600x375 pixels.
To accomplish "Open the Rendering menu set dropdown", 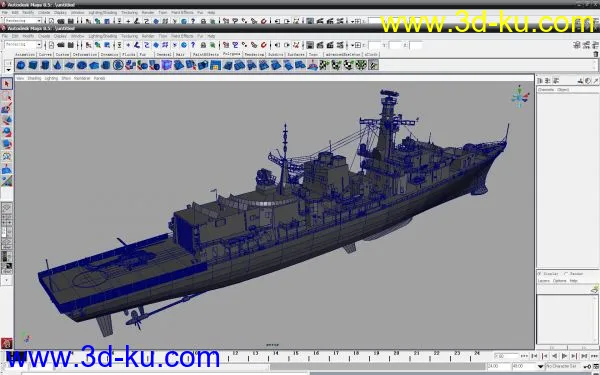I will (x=23, y=45).
